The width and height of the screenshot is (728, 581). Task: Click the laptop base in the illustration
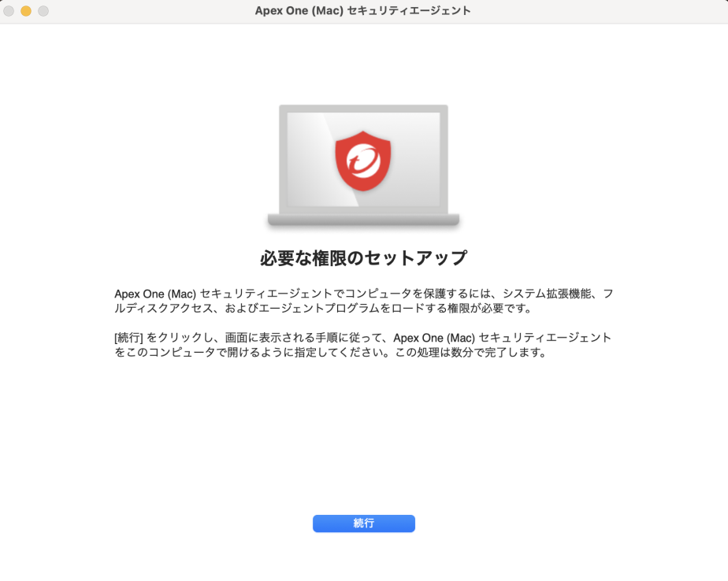363,220
